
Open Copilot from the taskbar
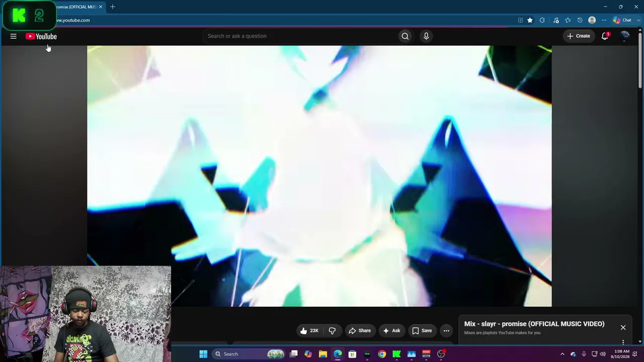(x=308, y=354)
